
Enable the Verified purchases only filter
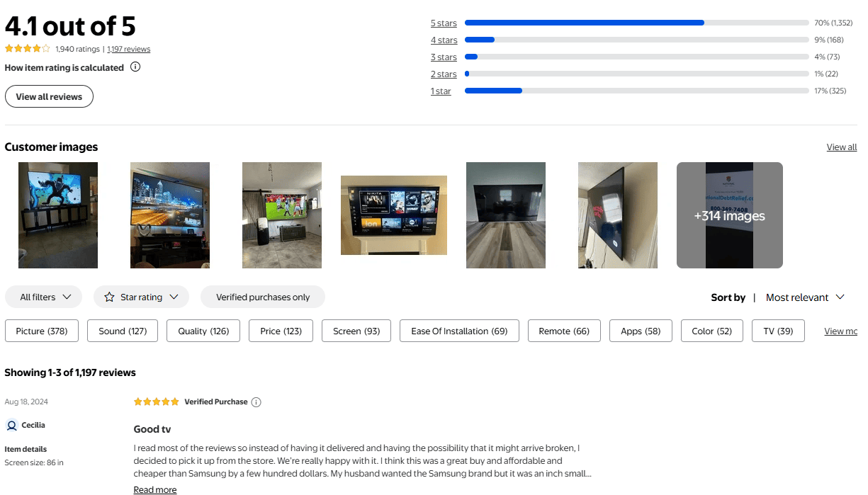tap(262, 297)
